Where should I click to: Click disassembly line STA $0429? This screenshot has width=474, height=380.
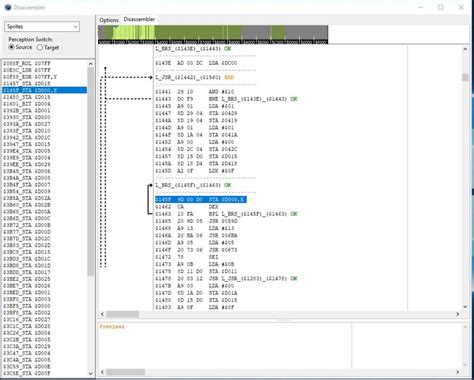[x=196, y=113]
